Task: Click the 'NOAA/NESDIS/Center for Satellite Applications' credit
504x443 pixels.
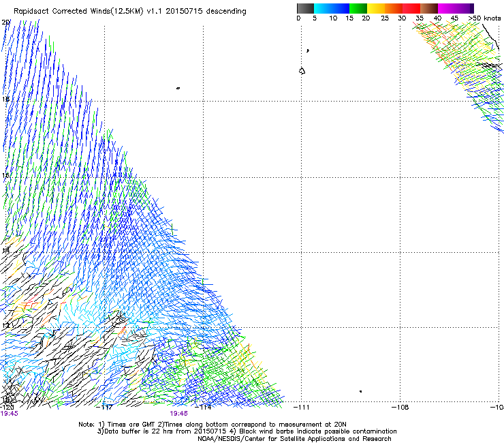Action: click(x=294, y=439)
